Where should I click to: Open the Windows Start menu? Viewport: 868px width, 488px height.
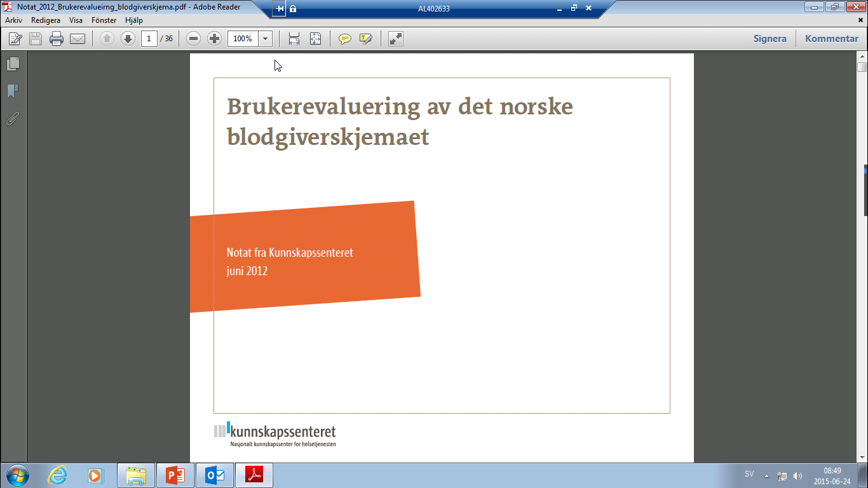tap(17, 475)
